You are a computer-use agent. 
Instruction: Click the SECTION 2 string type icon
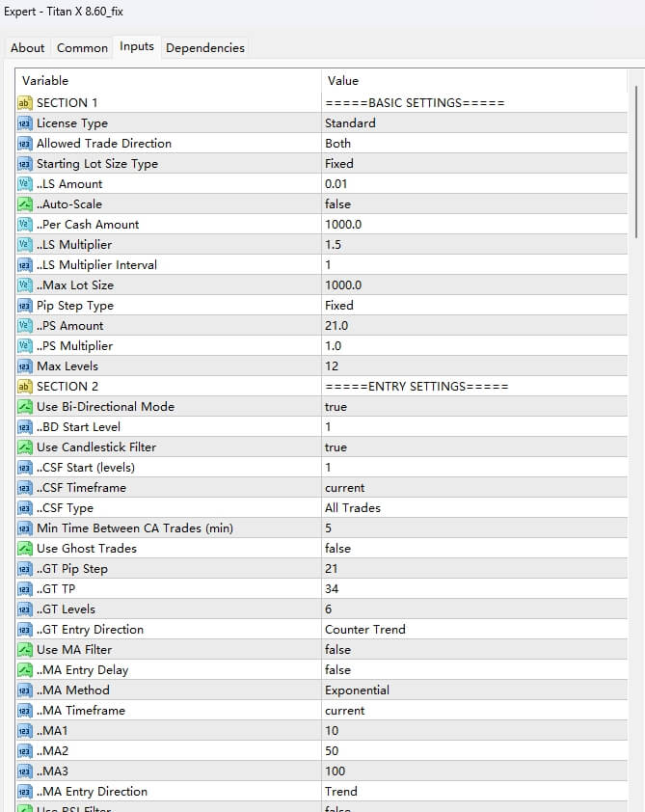(24, 387)
